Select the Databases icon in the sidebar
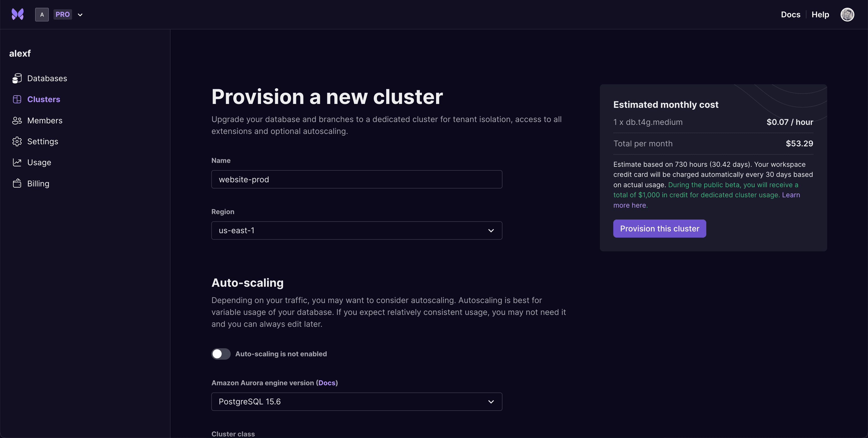The height and width of the screenshot is (438, 868). pos(17,78)
